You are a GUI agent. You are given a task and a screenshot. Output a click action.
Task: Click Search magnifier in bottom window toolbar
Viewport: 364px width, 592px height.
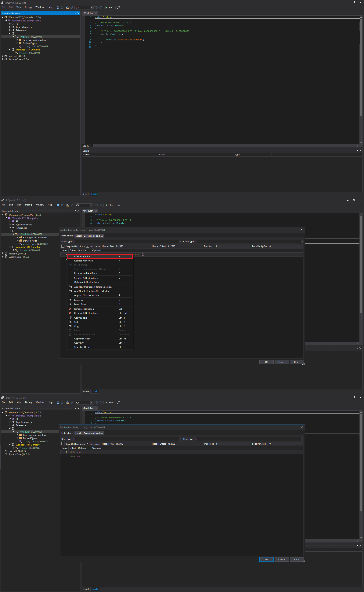pos(119,402)
